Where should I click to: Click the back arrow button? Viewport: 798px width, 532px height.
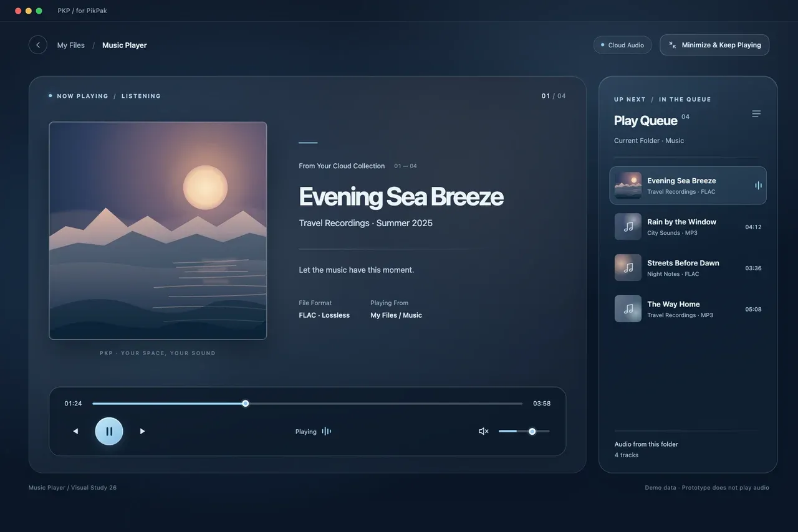(x=38, y=45)
